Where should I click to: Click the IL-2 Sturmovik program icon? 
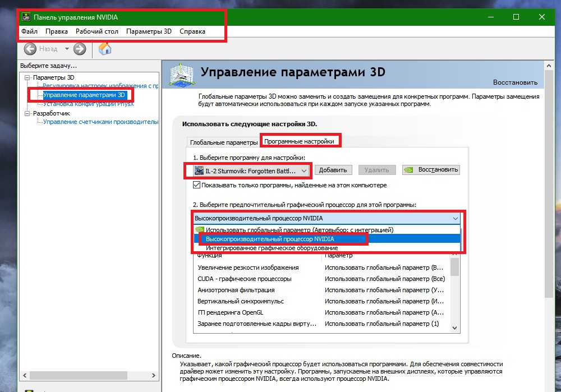199,170
